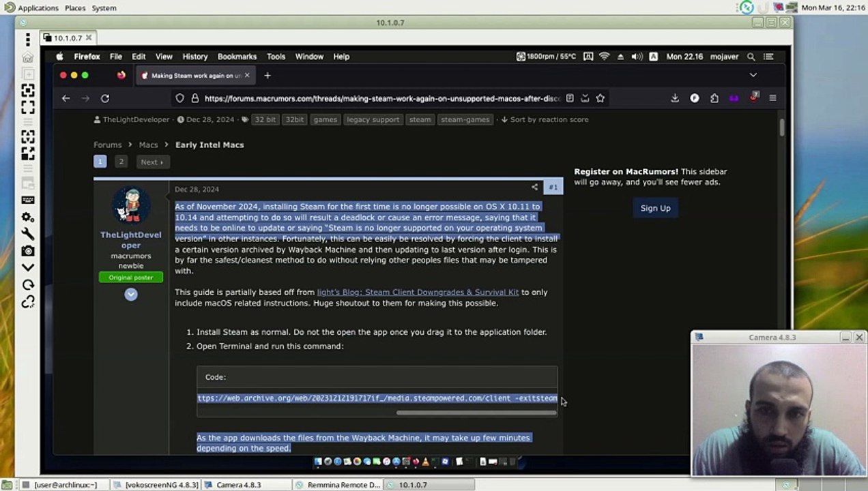
Task: Open the Wi-Fi status menu
Action: 604,57
